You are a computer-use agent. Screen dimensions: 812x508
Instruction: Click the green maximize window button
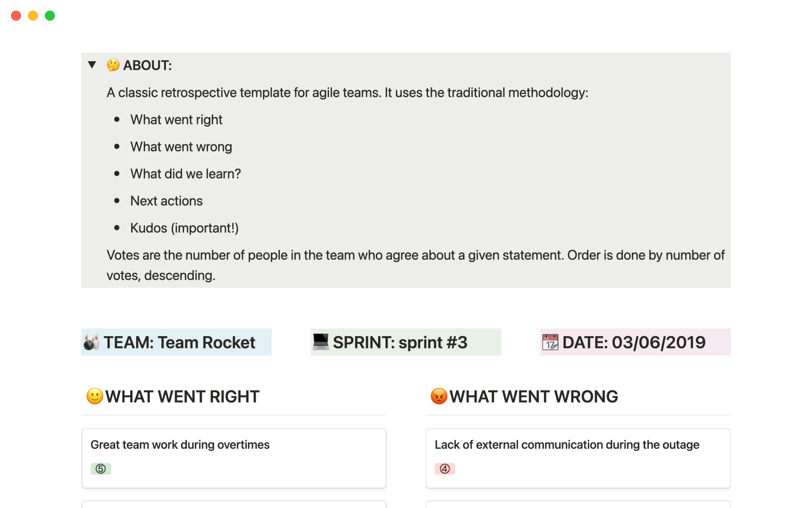[50, 16]
